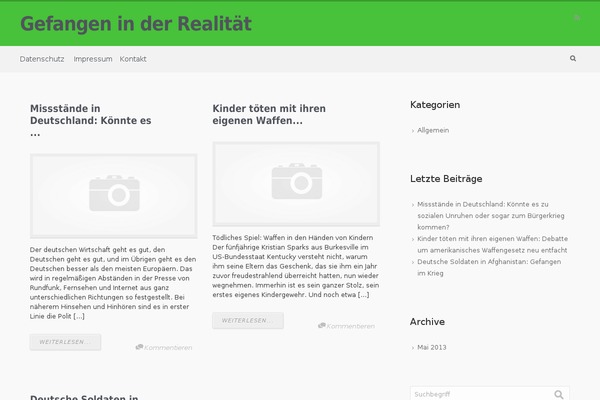600x400 pixels.
Task: Focus the Suchbegriff search field
Action: (x=480, y=394)
